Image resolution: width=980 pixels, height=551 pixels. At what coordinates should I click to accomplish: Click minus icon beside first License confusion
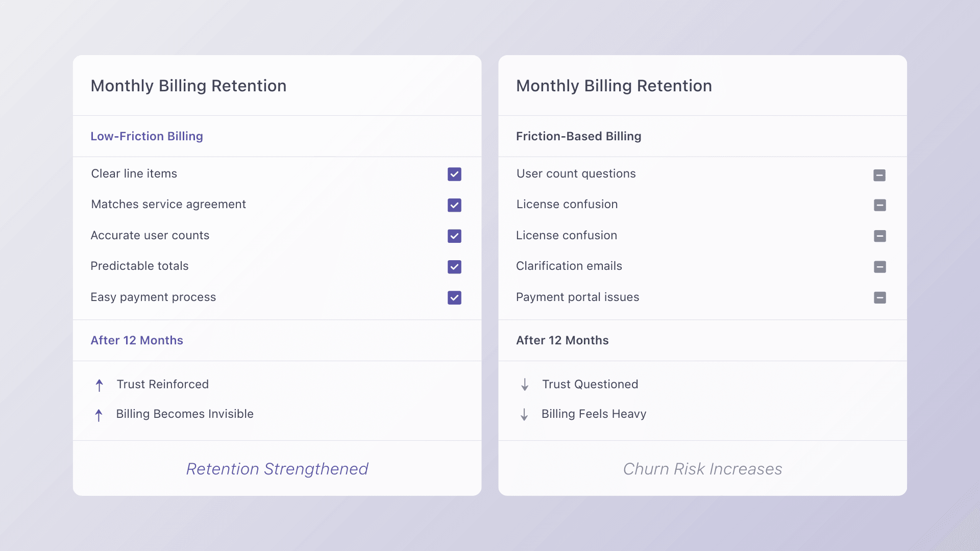point(879,205)
